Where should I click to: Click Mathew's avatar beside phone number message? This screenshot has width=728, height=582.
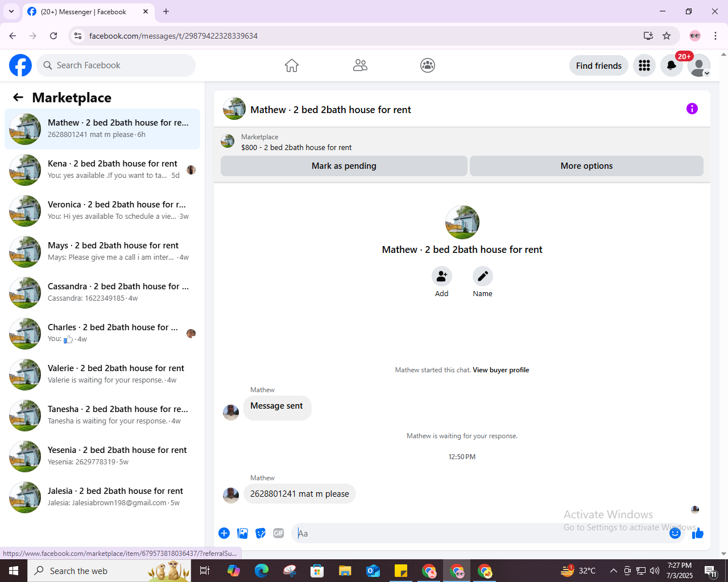pos(231,495)
